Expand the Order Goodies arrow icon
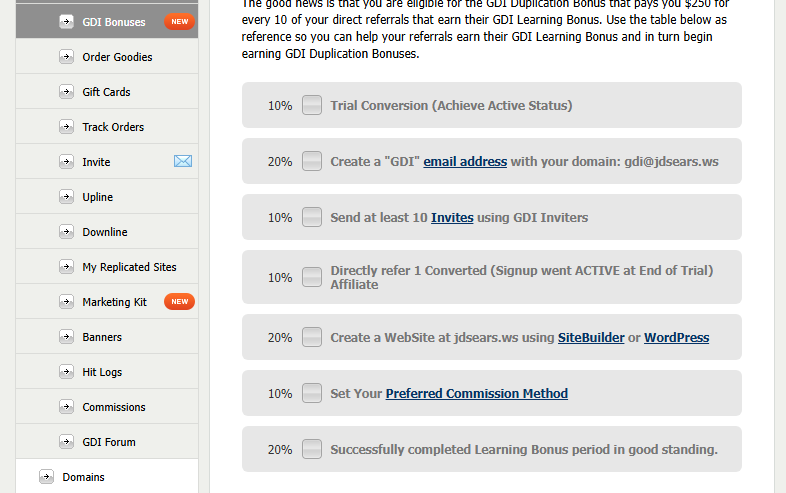Screen dimensions: 786x493 click(x=66, y=57)
